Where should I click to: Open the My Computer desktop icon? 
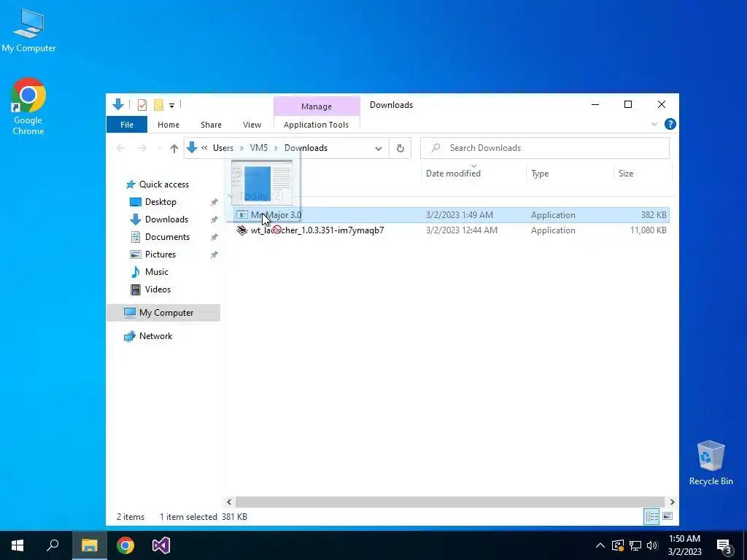(28, 31)
